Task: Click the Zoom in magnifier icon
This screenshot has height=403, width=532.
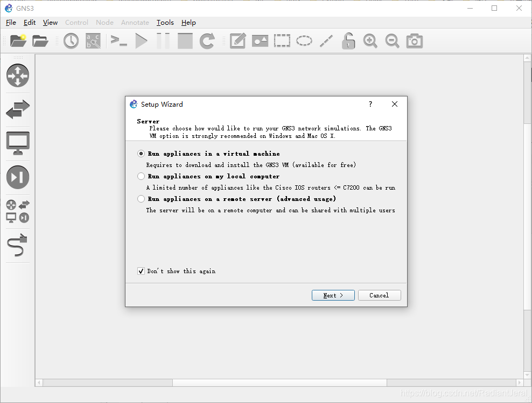Action: point(370,41)
